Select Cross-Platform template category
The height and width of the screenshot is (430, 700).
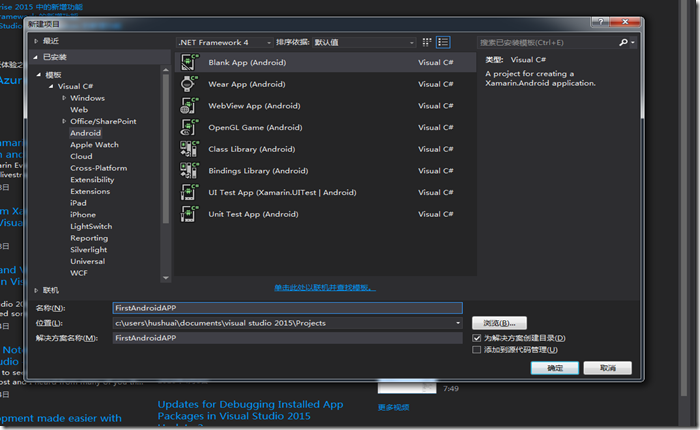tap(99, 168)
